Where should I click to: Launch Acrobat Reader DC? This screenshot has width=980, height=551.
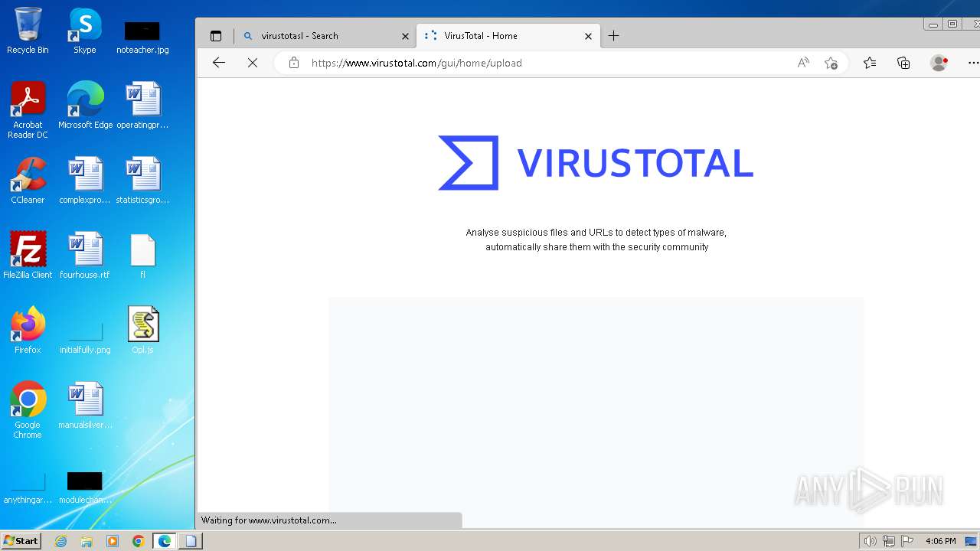[x=28, y=110]
